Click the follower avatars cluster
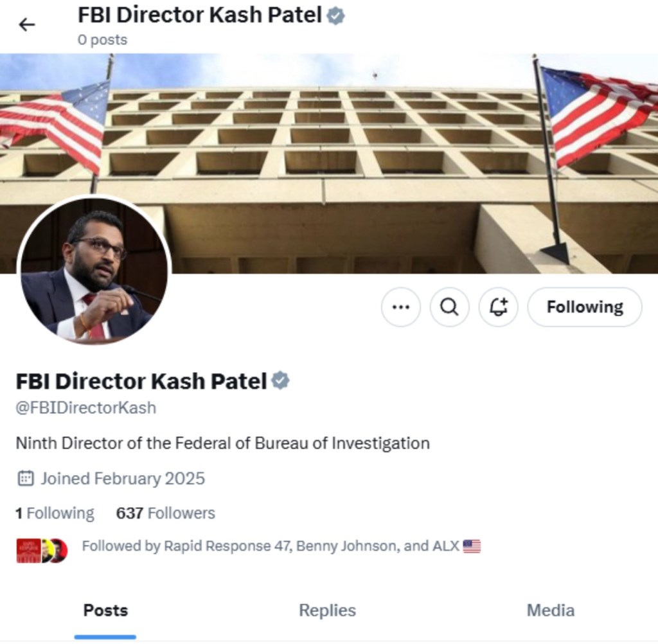The image size is (658, 644). tap(42, 550)
